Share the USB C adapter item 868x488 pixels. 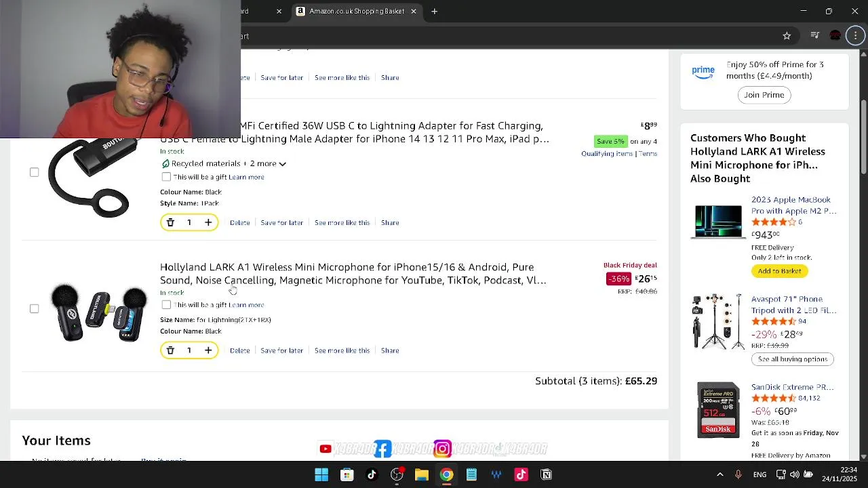pos(390,222)
